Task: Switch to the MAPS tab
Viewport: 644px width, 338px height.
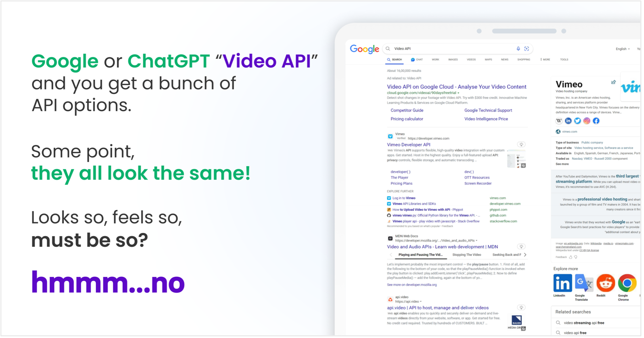Action: pyautogui.click(x=488, y=59)
